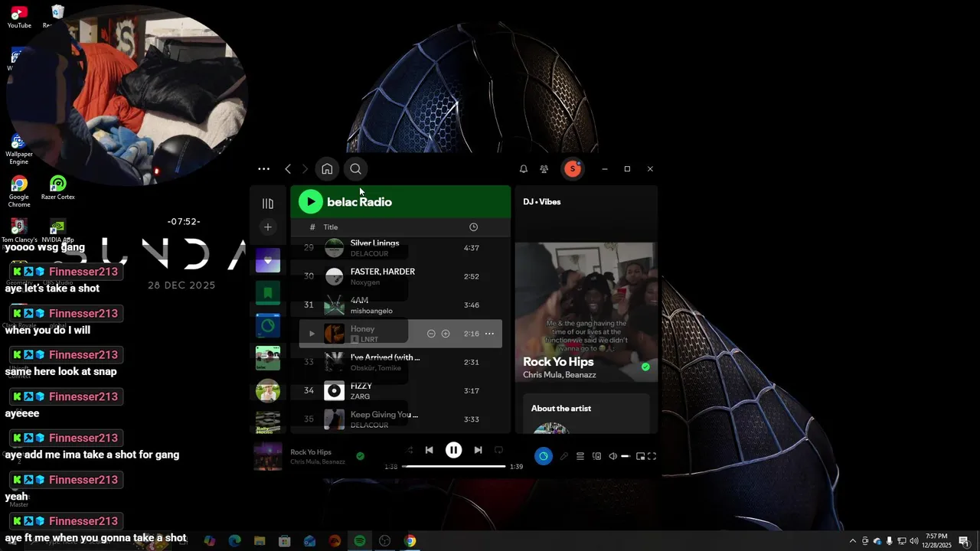This screenshot has width=980, height=551.
Task: Seek on the song progress bar
Action: [453, 466]
